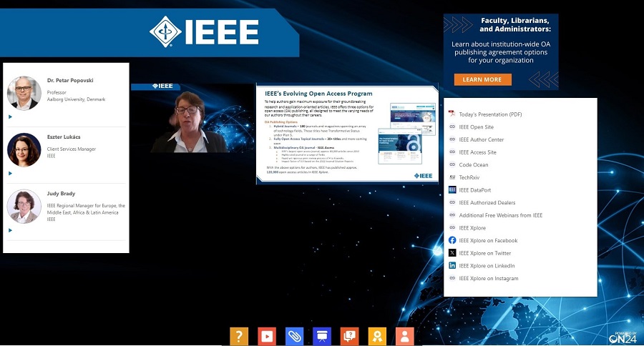Image resolution: width=644 pixels, height=346 pixels.
Task: Select the name Judy Brady
Action: (x=62, y=193)
